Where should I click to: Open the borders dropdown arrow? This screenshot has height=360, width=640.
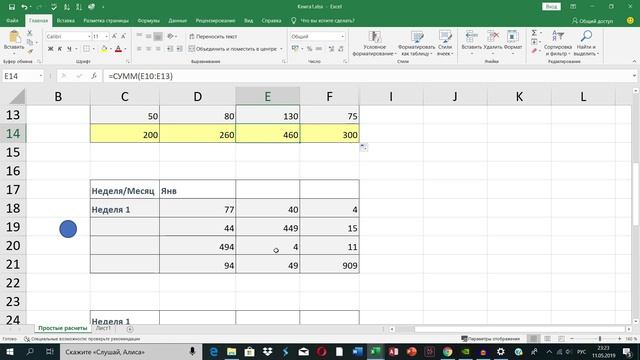[93, 49]
